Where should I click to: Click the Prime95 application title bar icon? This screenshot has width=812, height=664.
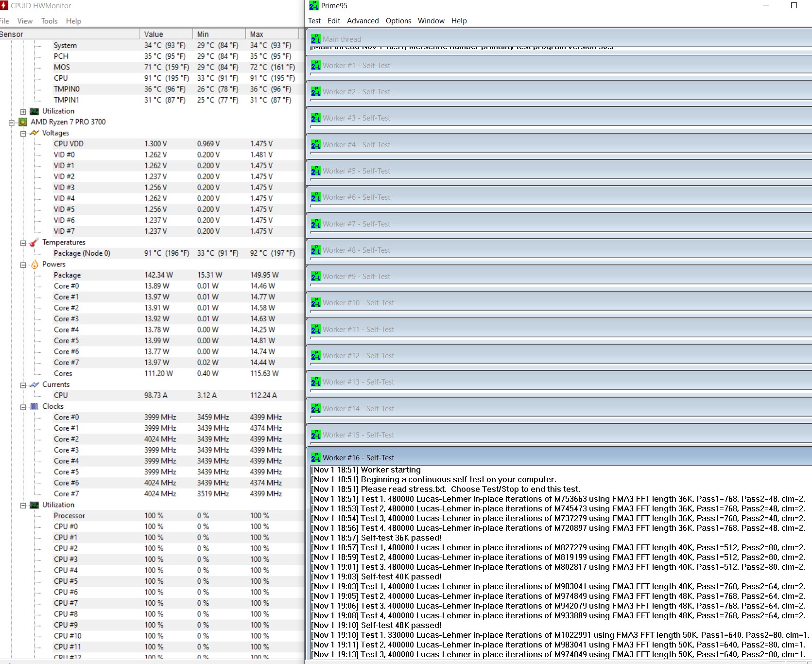tap(314, 6)
